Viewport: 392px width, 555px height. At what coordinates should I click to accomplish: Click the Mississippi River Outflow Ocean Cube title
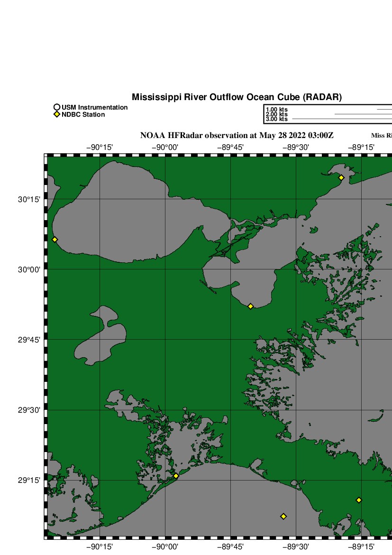(237, 97)
